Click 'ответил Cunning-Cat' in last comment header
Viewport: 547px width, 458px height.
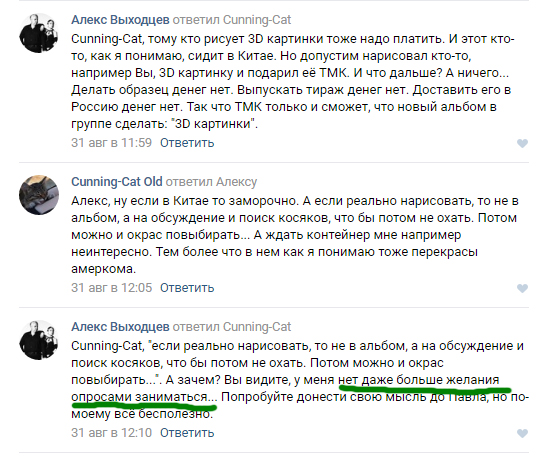[232, 327]
